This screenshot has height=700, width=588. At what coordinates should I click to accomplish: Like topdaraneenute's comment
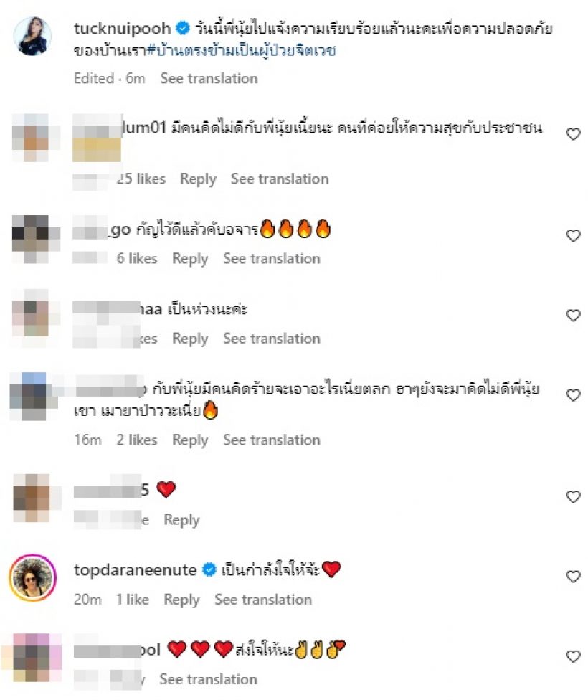click(x=573, y=577)
